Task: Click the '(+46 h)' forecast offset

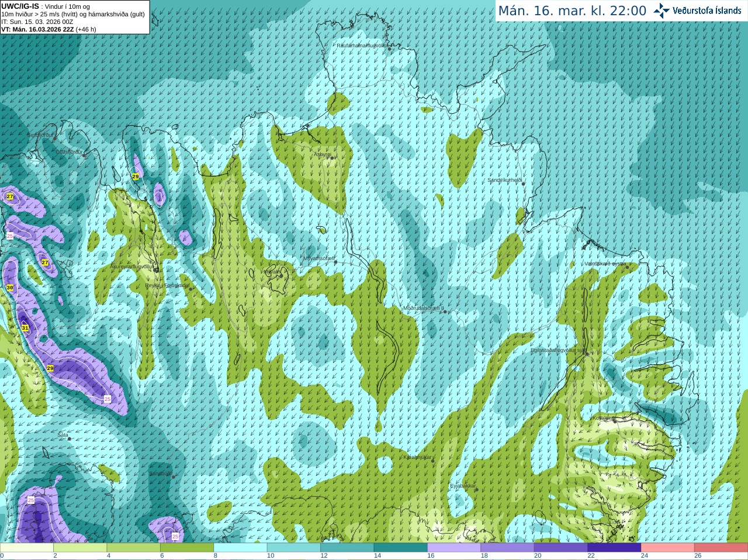Action: point(86,29)
